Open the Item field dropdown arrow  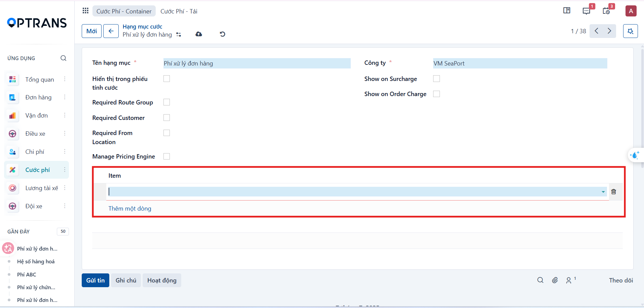click(x=603, y=192)
